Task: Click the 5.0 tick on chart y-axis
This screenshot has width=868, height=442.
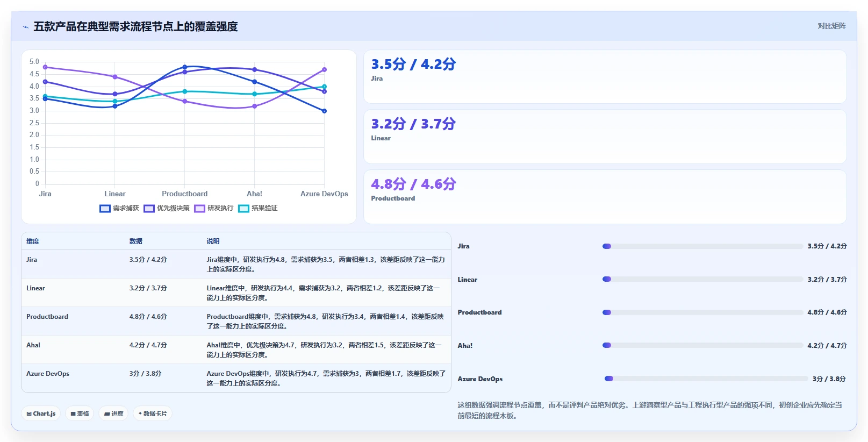Action: coord(34,62)
